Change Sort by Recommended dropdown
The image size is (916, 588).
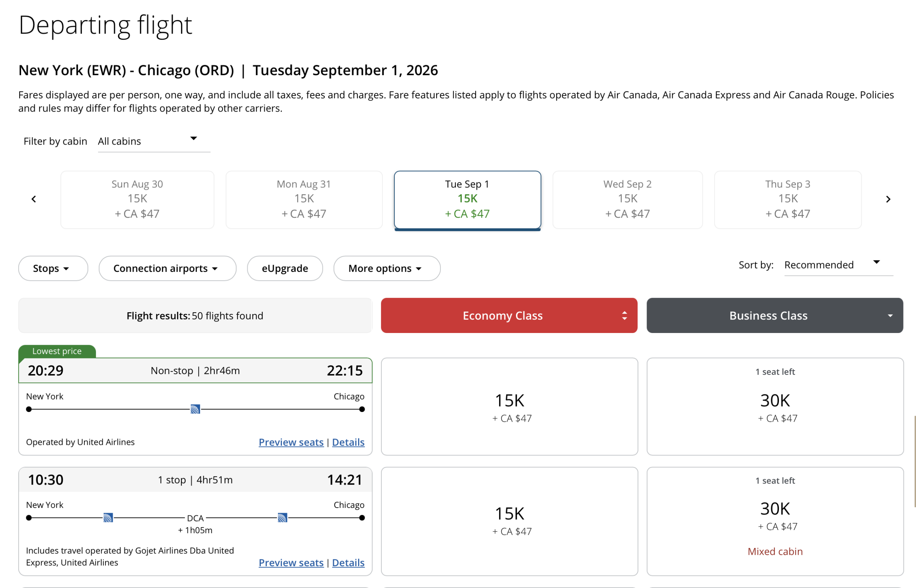click(838, 265)
